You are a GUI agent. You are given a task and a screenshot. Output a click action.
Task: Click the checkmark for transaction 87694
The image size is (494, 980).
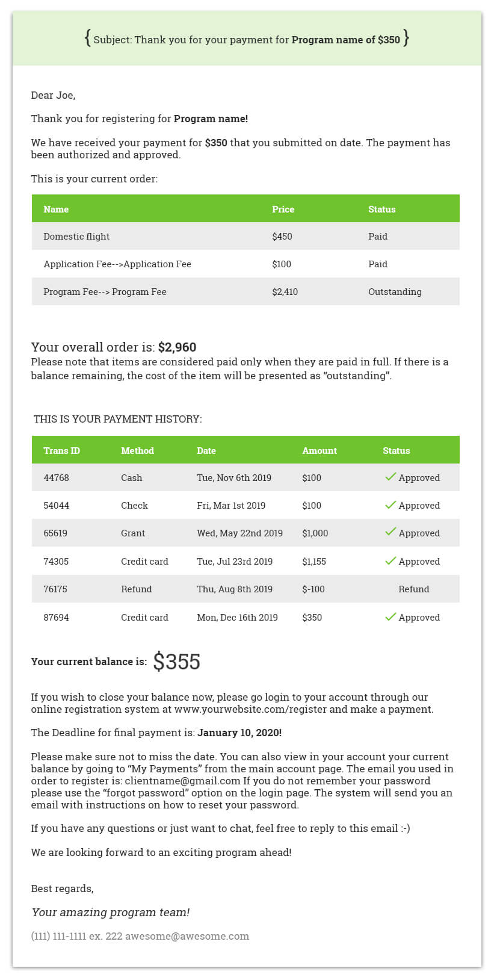(x=391, y=616)
